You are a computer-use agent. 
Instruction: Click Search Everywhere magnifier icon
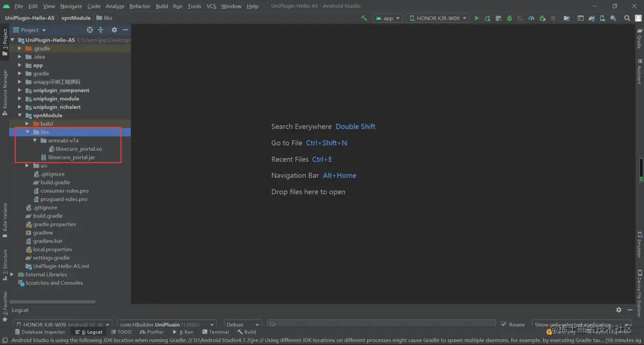[x=627, y=18]
